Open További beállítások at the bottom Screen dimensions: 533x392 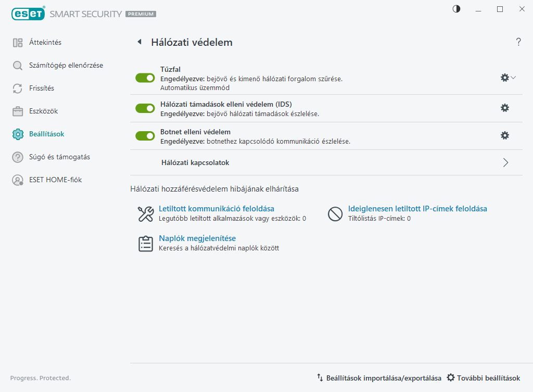point(484,378)
